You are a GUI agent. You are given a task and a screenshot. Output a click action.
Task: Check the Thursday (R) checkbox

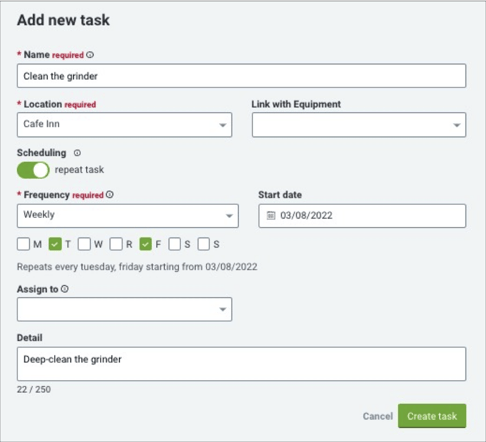(116, 244)
